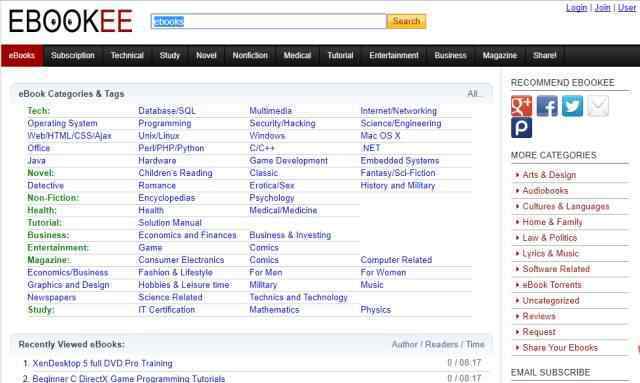Open the Login link
This screenshot has width=640, height=383.
[576, 7]
